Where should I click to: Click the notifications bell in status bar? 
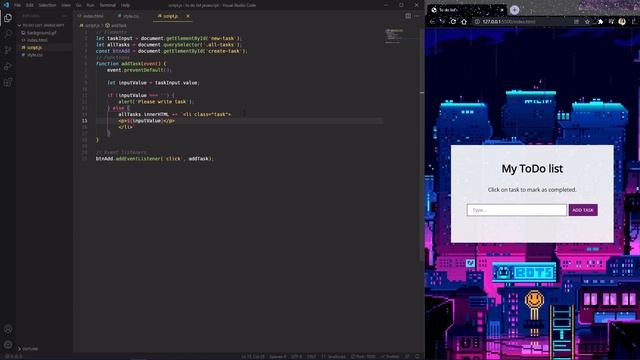click(x=417, y=356)
